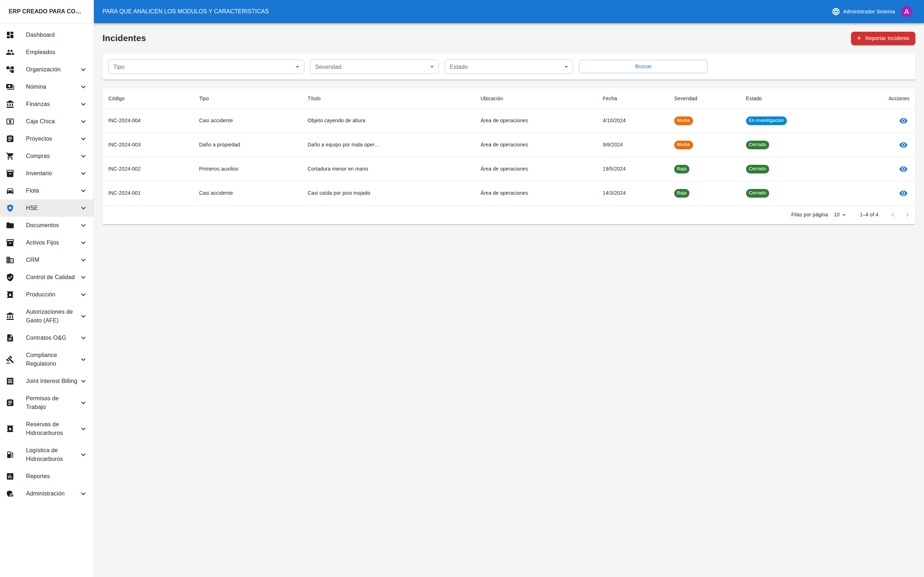Click the orange Media severity chip for INC-2024-003
This screenshot has width=924, height=577.
(x=683, y=145)
